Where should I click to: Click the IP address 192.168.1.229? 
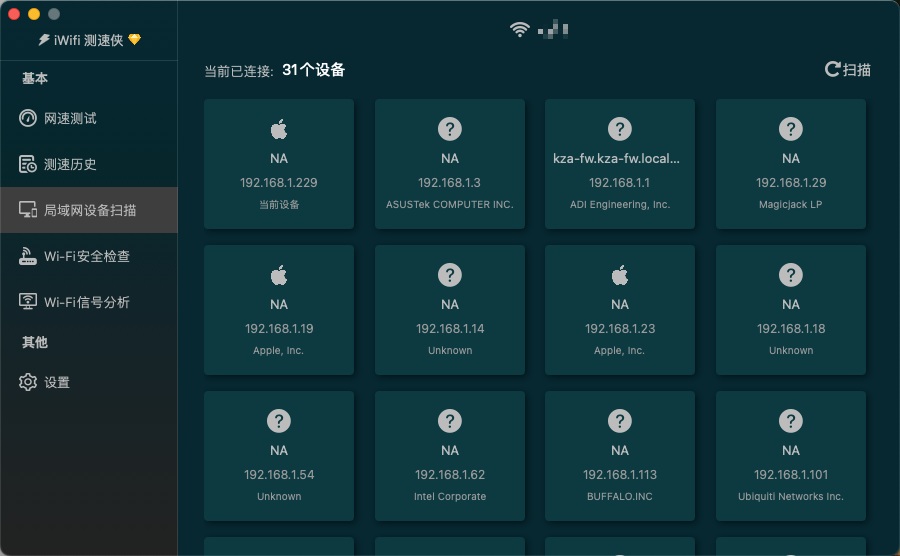coord(279,182)
